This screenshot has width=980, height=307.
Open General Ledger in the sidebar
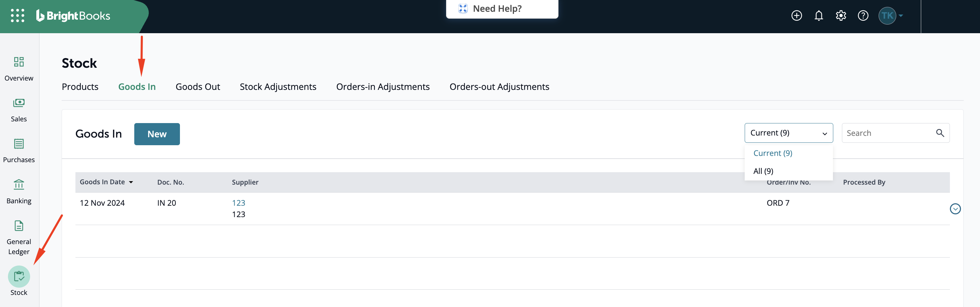pos(19,238)
